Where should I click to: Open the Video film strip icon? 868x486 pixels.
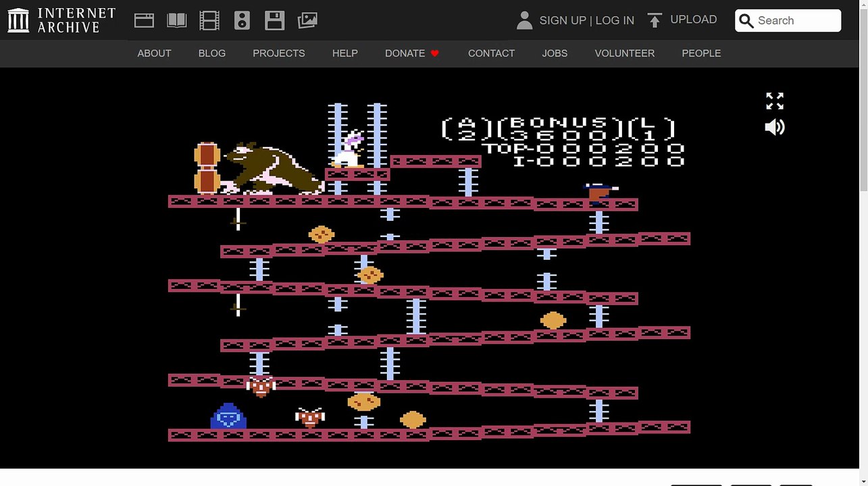click(x=209, y=20)
